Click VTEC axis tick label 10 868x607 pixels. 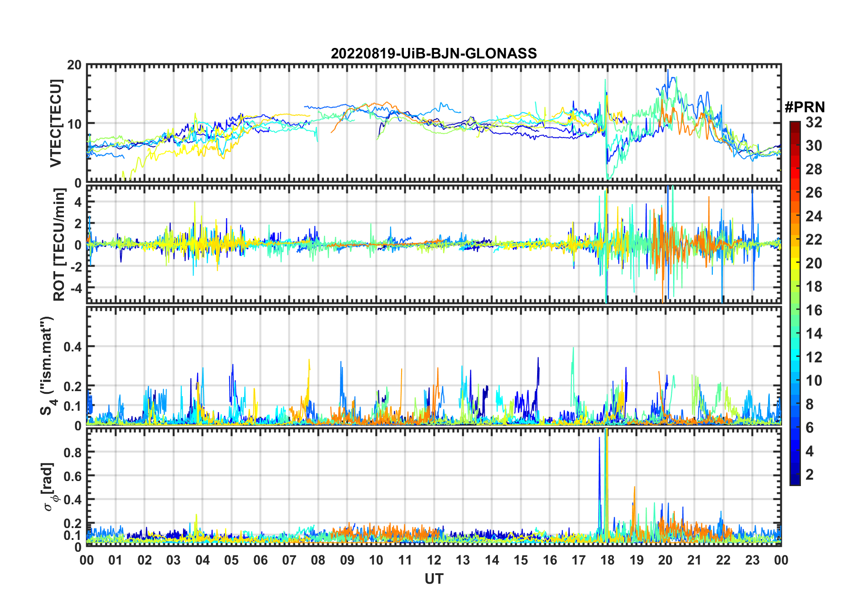74,124
